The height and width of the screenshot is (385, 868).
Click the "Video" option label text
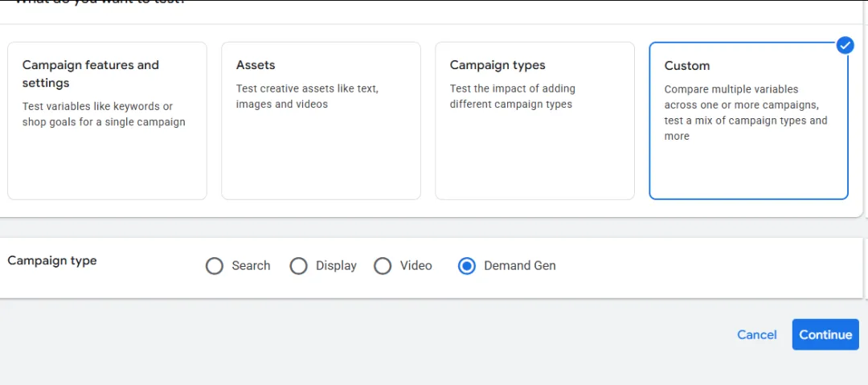pos(416,266)
